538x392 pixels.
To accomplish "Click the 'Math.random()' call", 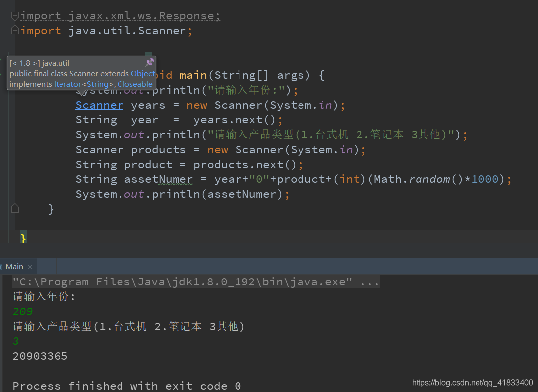I will tap(418, 179).
